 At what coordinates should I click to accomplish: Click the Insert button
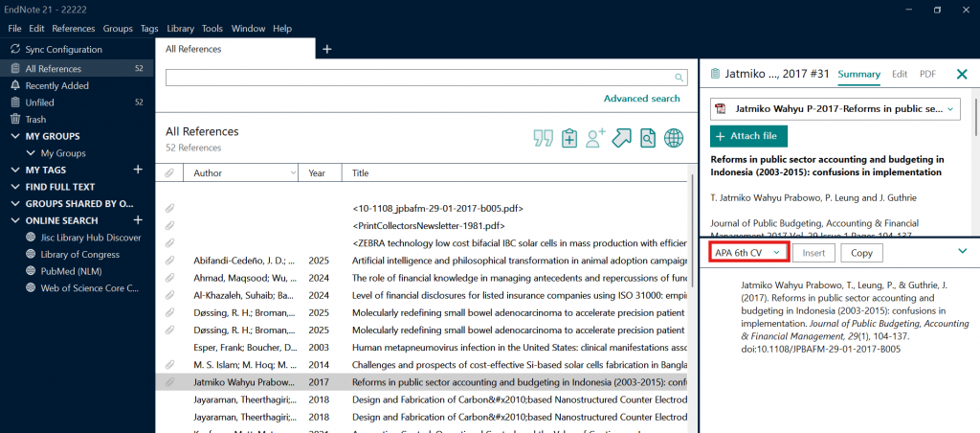pyautogui.click(x=813, y=253)
